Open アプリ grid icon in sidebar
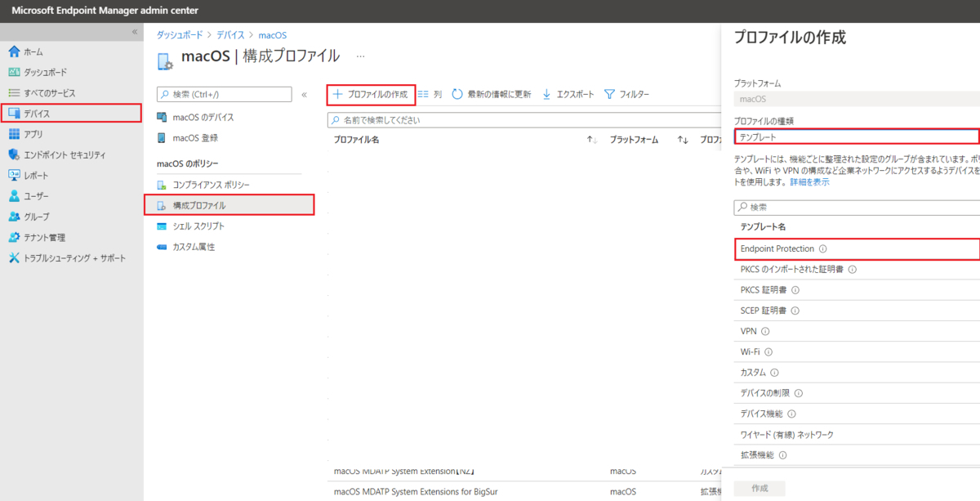The image size is (980, 501). tap(14, 134)
